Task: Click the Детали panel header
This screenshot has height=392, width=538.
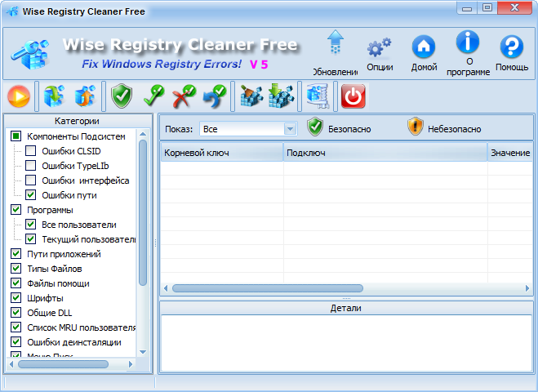Action: point(346,308)
